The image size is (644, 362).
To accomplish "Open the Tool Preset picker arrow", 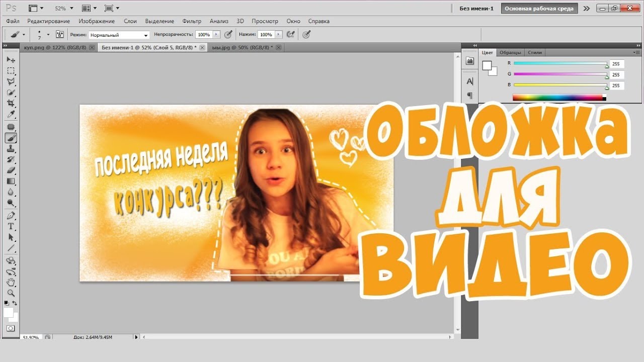I will pyautogui.click(x=23, y=35).
